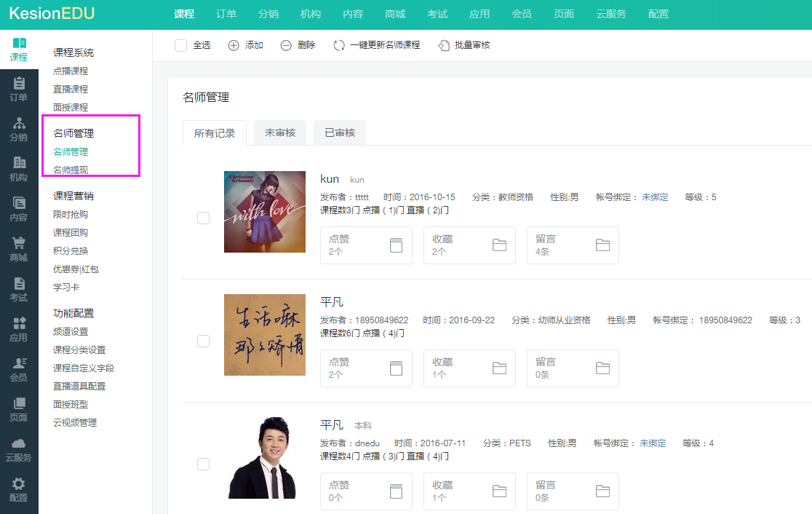
Task: Click the 批量审核 batch review button
Action: point(464,45)
